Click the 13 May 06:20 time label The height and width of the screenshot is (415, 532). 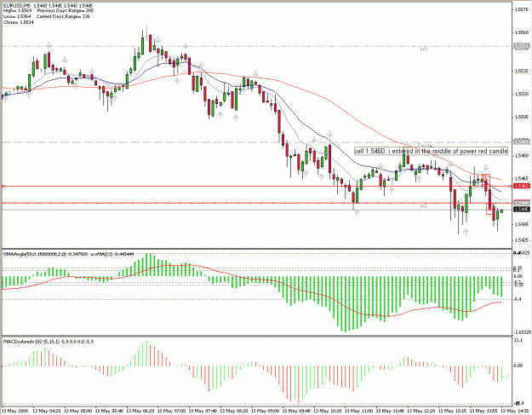pyautogui.click(x=141, y=412)
